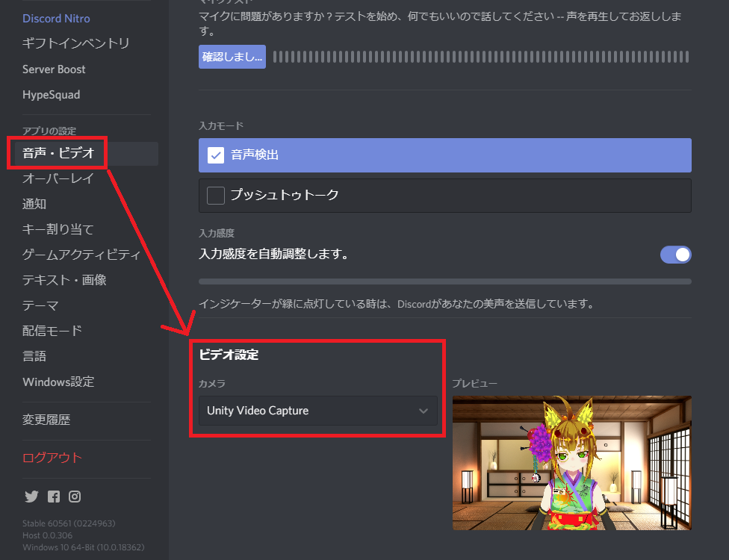This screenshot has width=729, height=560.
Task: Enable the プッシュトゥトーク checkbox
Action: pyautogui.click(x=216, y=196)
